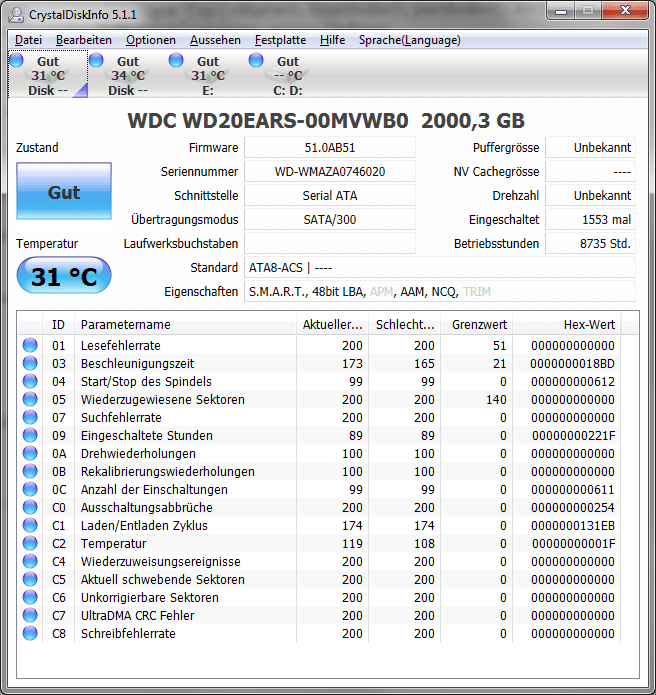The image size is (656, 695).
Task: Select the Wiederzugewiesene Sektoren parameter name
Action: click(163, 399)
